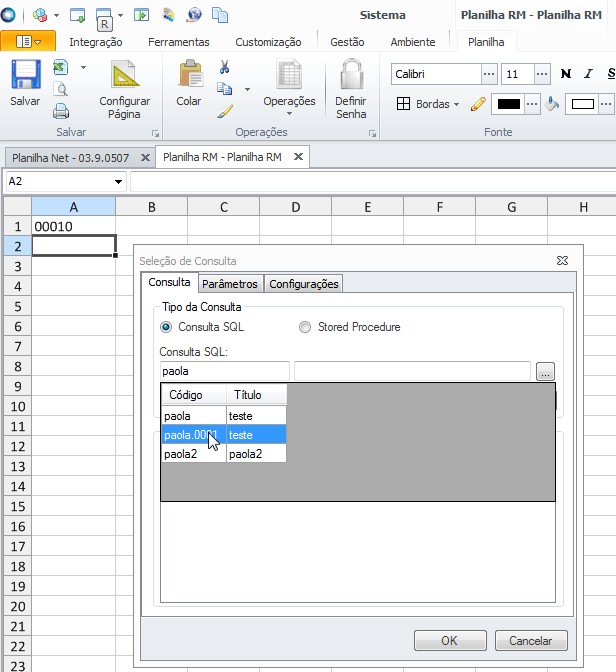Expand the Excel export dropdown arrow
Viewport: 616px width, 672px height.
click(83, 67)
